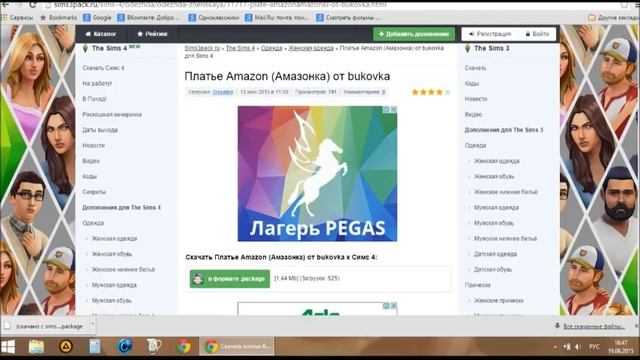
Task: Click the Sims3pack.ru breadcrumb
Action: [x=202, y=48]
